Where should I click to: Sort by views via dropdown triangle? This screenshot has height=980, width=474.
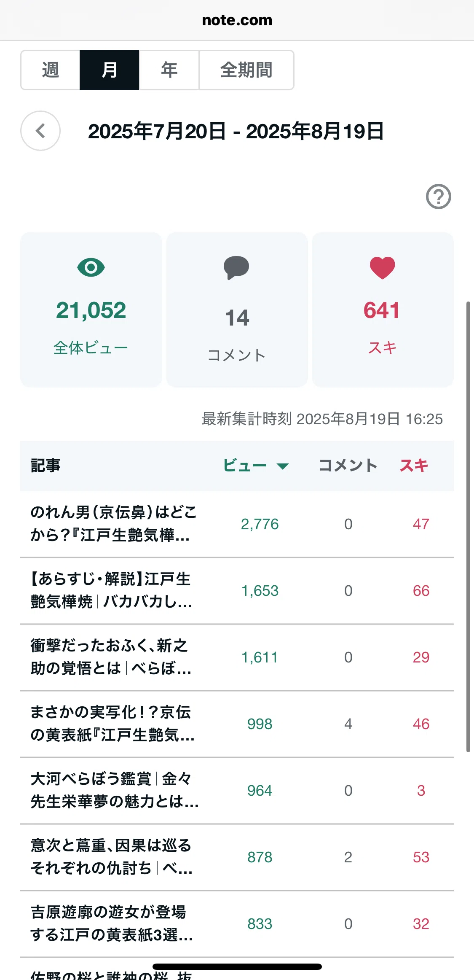(282, 466)
